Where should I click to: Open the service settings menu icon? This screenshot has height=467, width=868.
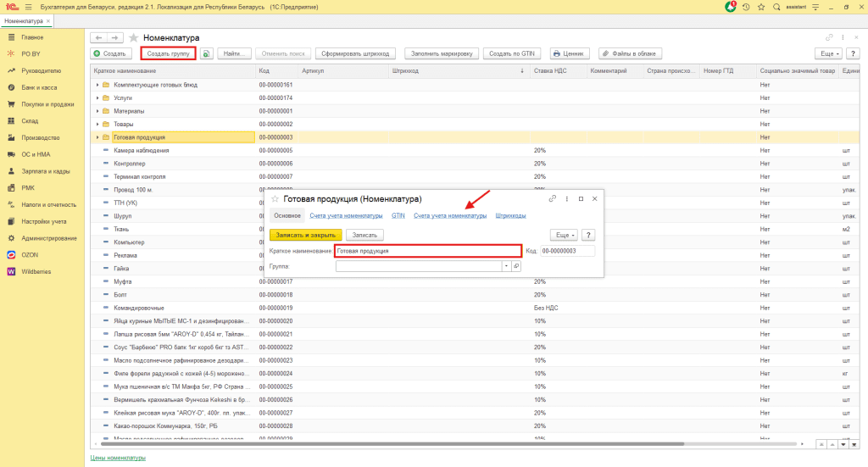point(815,7)
